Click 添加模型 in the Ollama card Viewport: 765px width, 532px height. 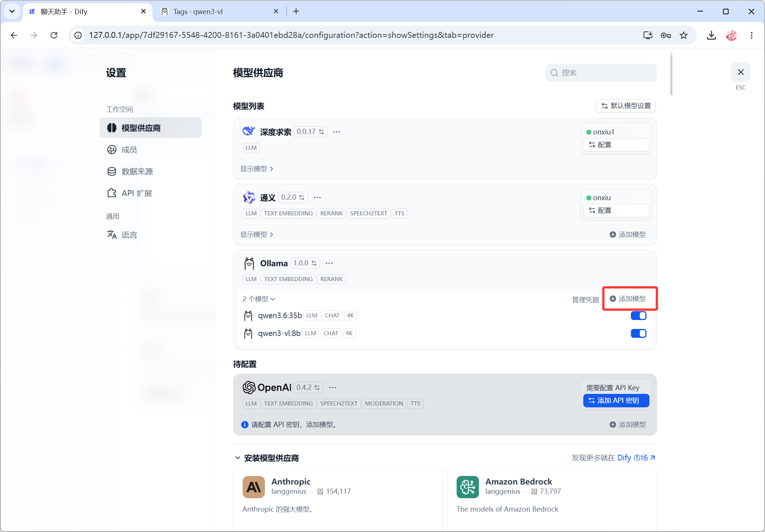[x=628, y=299]
